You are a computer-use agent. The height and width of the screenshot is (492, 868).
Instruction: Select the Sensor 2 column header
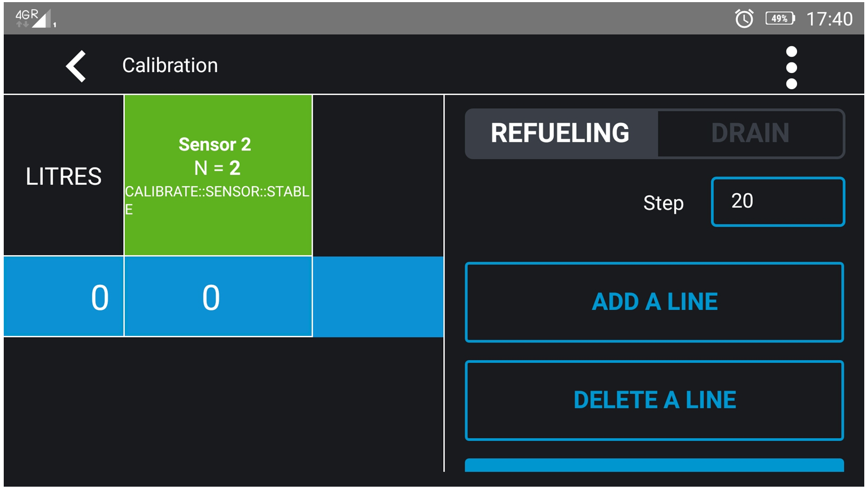pyautogui.click(x=218, y=175)
